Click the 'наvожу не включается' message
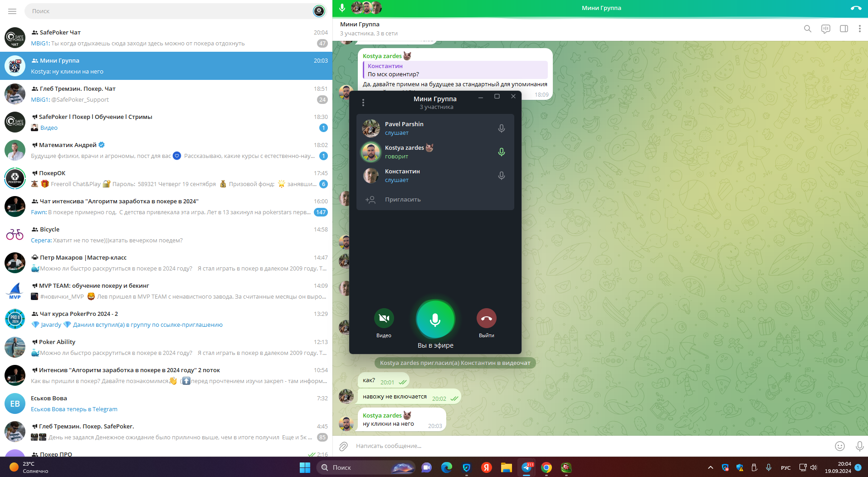 (409, 397)
